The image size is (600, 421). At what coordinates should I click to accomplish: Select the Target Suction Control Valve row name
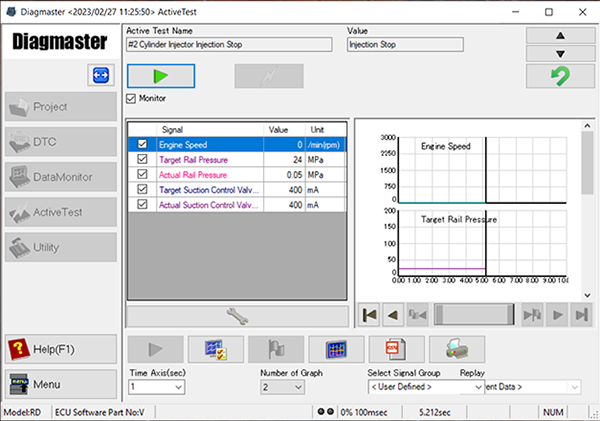pyautogui.click(x=209, y=190)
